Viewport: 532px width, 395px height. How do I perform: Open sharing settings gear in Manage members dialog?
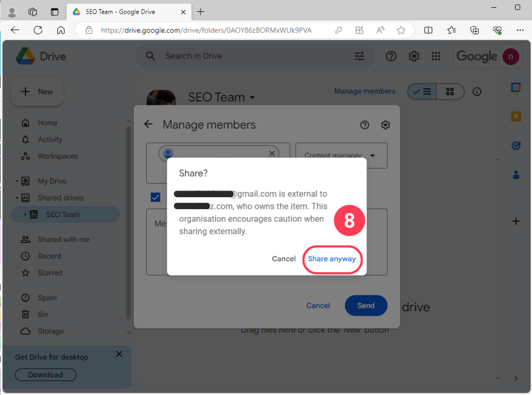385,125
